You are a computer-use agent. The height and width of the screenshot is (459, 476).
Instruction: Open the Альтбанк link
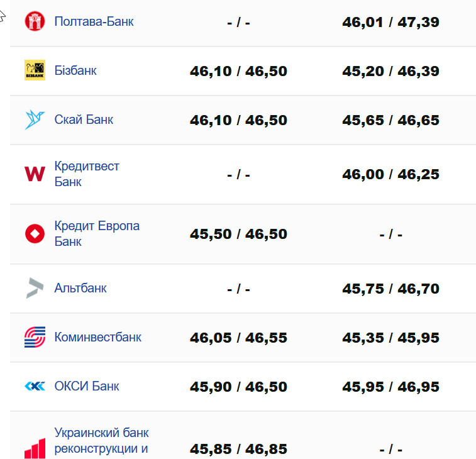click(x=80, y=288)
